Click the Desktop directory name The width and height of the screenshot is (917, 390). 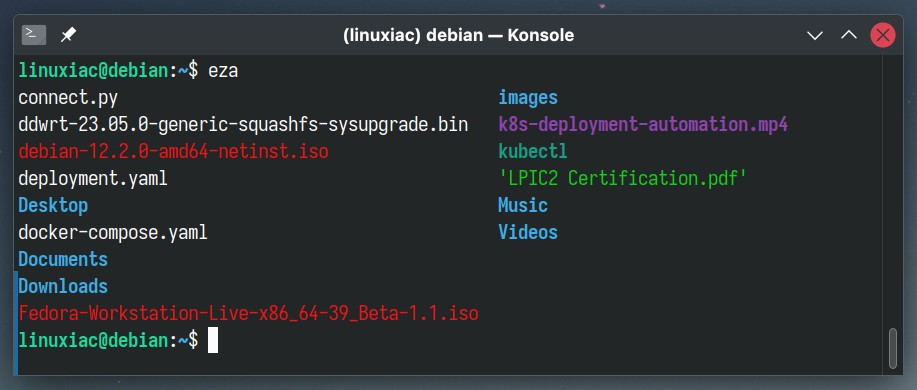click(x=53, y=205)
